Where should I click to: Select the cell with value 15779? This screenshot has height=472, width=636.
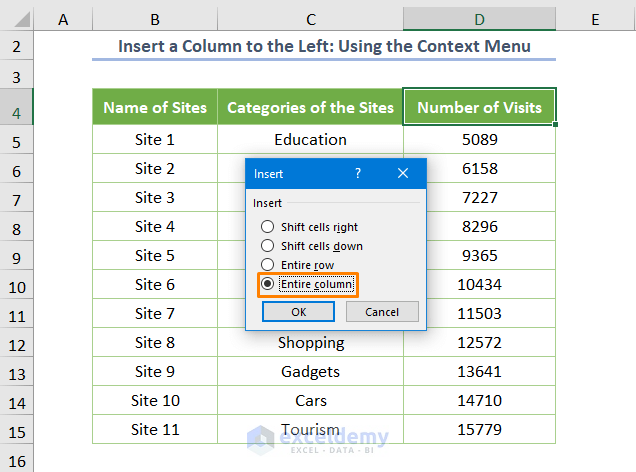480,430
